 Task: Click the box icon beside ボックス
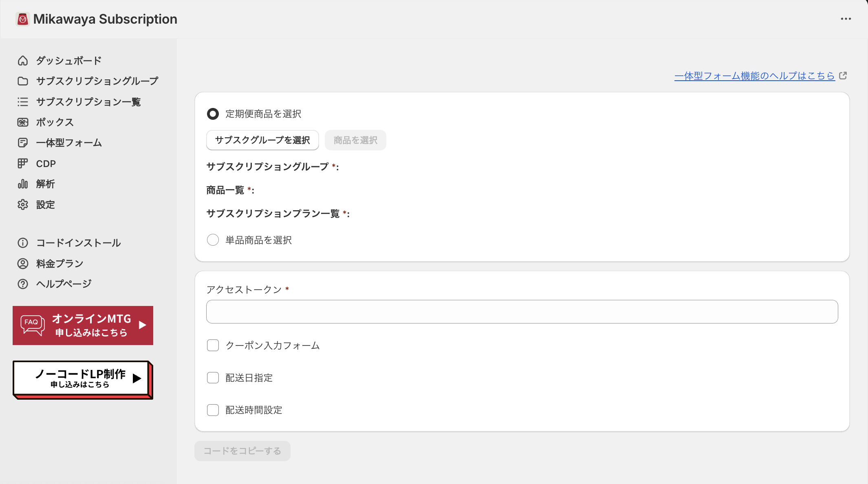click(x=23, y=122)
